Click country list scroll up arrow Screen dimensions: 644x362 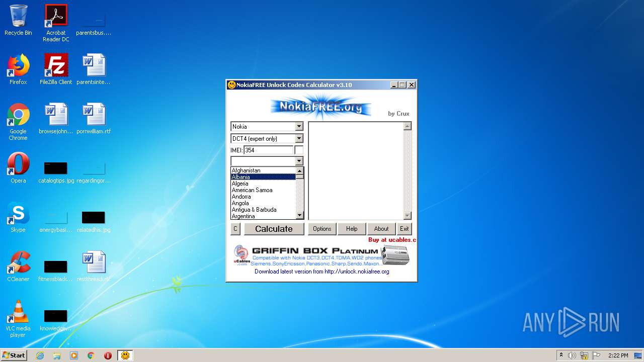[300, 171]
